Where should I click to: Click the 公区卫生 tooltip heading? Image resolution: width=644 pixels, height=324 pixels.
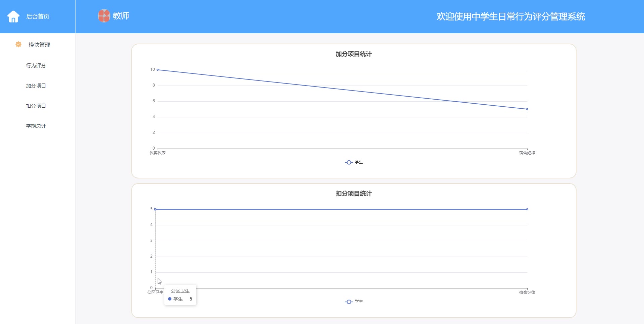click(x=180, y=291)
